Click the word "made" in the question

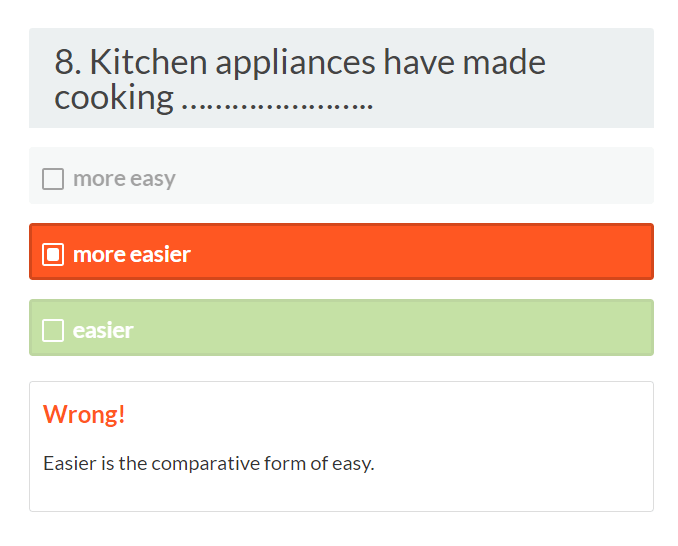(x=504, y=63)
